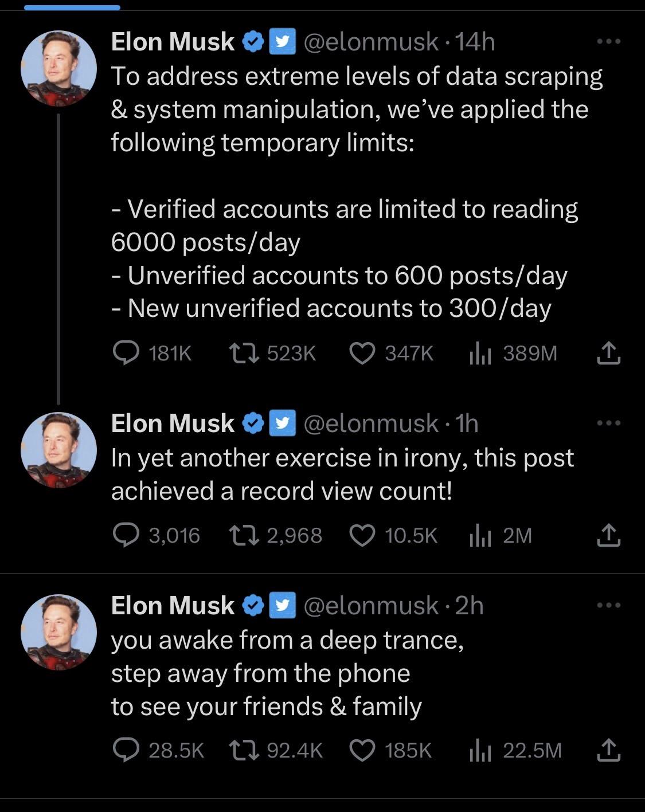645x812 pixels.
Task: View analytics of the 22.5M views tweet
Action: point(479,750)
